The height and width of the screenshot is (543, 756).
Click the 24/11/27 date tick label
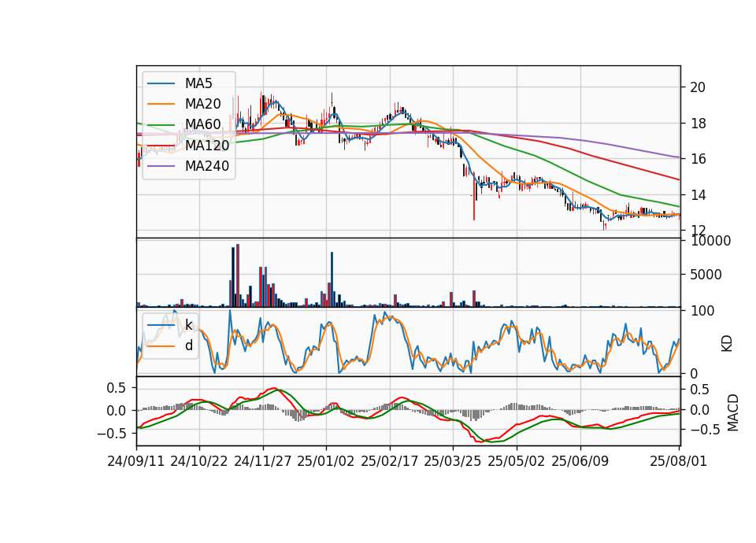pos(263,461)
